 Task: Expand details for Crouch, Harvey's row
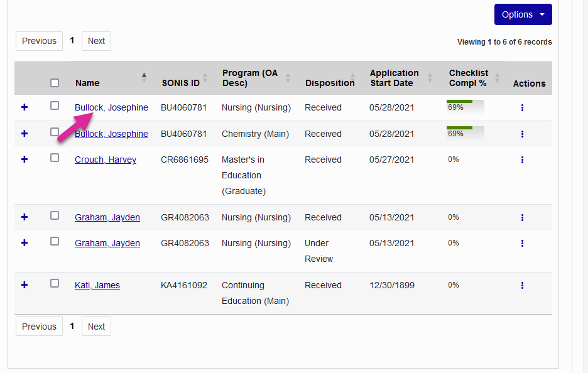click(24, 159)
